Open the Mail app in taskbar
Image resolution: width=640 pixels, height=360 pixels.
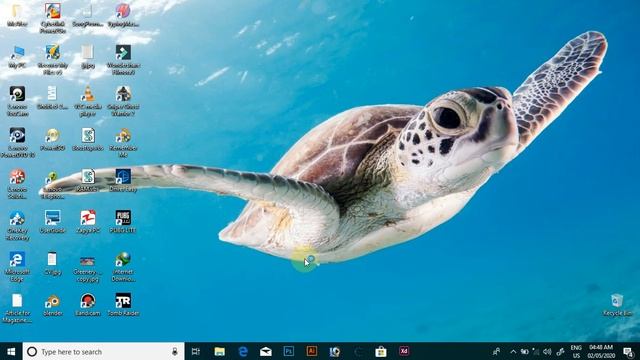pos(266,351)
